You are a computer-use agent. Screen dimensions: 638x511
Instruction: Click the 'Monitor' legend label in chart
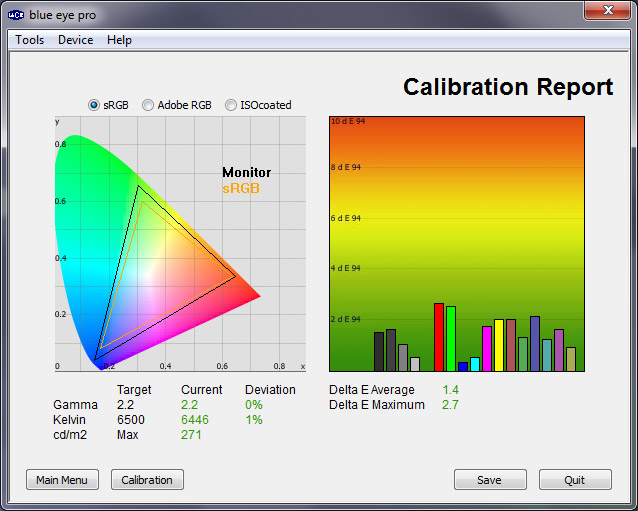247,173
